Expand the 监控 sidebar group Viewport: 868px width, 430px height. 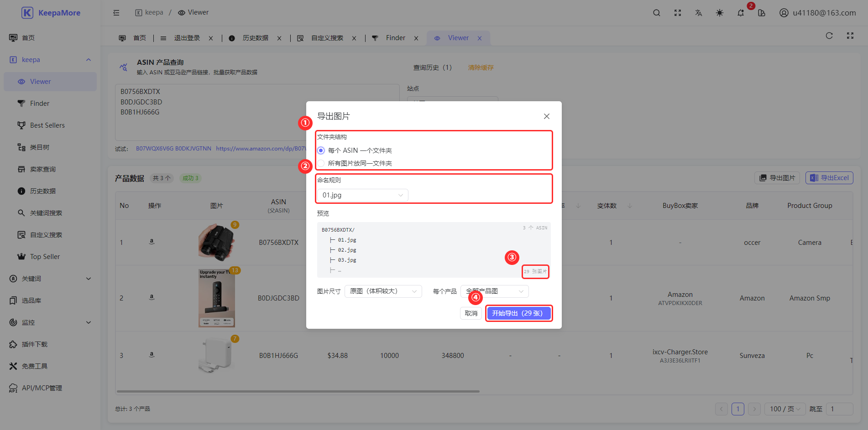[x=50, y=322]
